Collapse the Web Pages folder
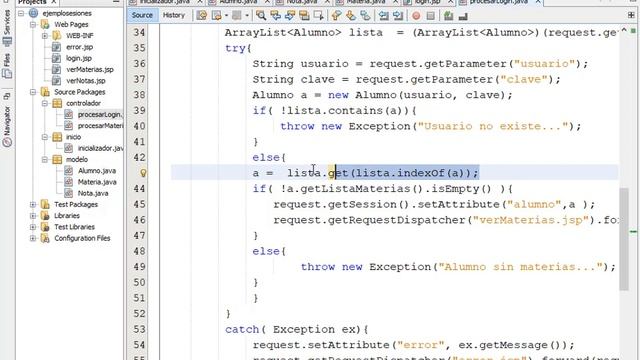This screenshot has height=360, width=640. (33, 24)
